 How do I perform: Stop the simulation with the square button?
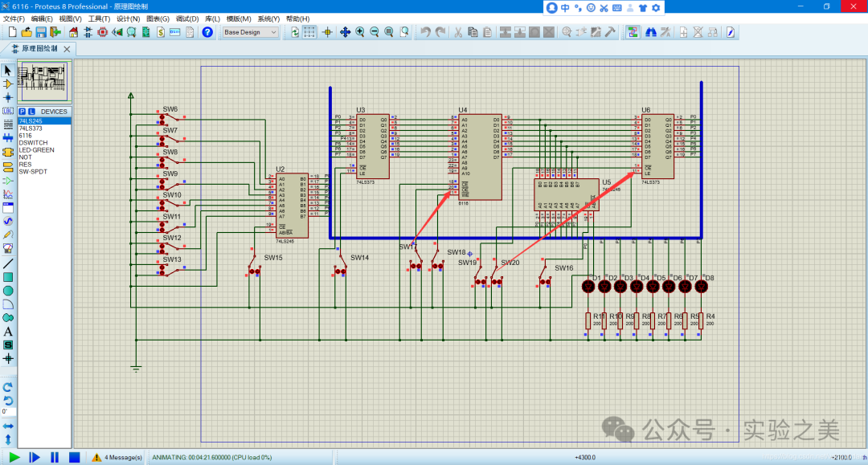click(x=74, y=457)
